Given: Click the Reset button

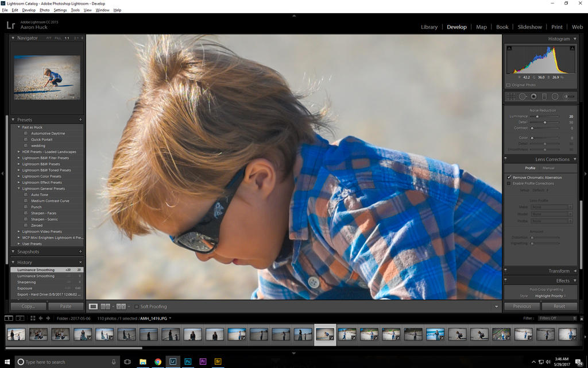Looking at the screenshot, I should click(559, 306).
